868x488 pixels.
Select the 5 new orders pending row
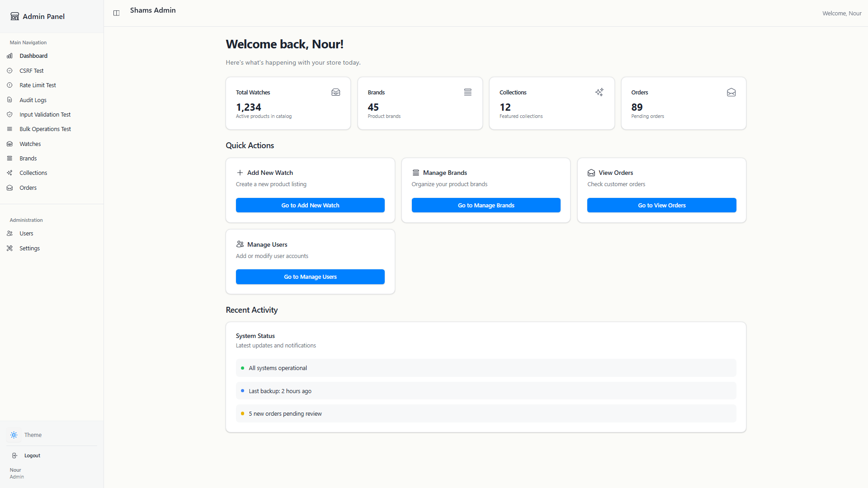(486, 413)
